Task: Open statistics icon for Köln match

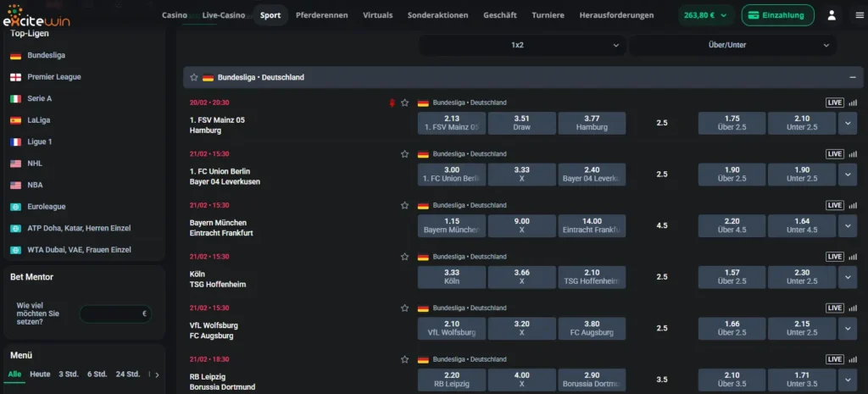Action: point(853,257)
